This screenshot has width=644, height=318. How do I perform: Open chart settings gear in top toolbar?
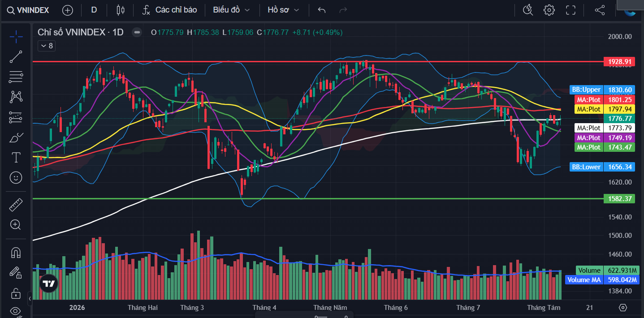[x=549, y=10]
